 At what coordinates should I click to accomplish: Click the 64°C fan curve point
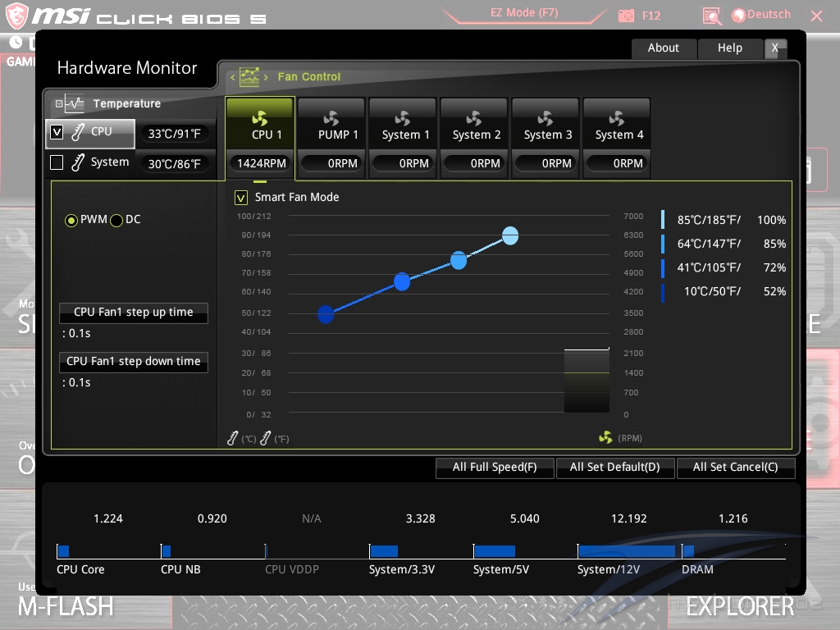(x=459, y=260)
